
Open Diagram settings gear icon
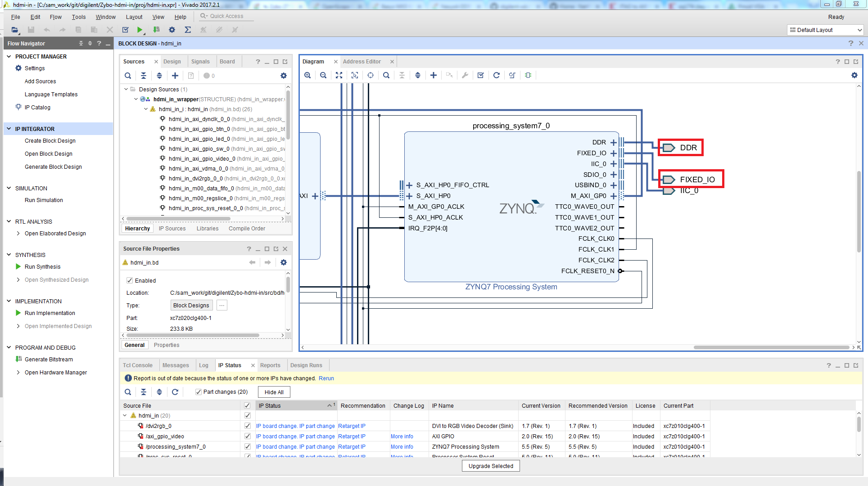pyautogui.click(x=854, y=75)
